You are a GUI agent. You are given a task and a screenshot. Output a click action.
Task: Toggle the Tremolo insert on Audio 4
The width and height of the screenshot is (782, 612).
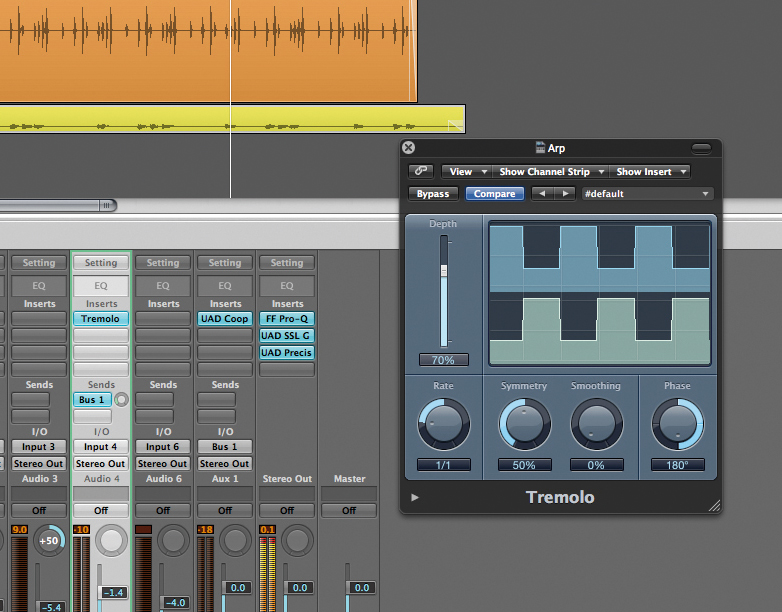101,319
